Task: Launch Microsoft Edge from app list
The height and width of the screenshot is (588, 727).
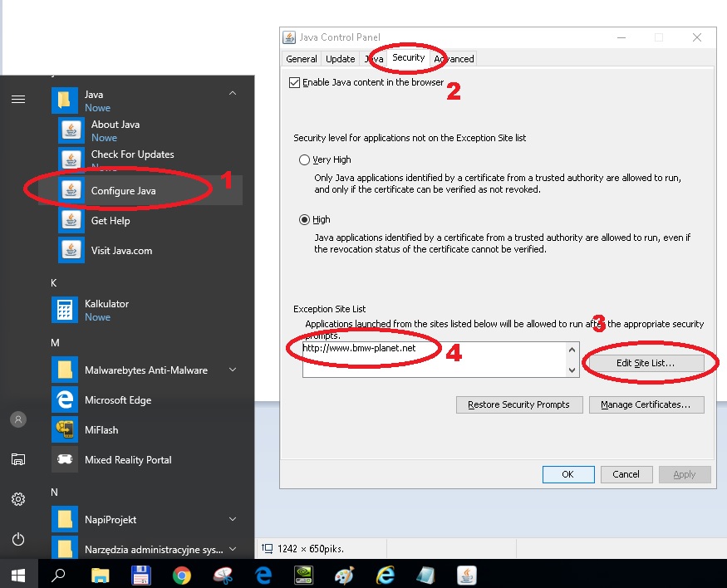Action: pyautogui.click(x=117, y=400)
